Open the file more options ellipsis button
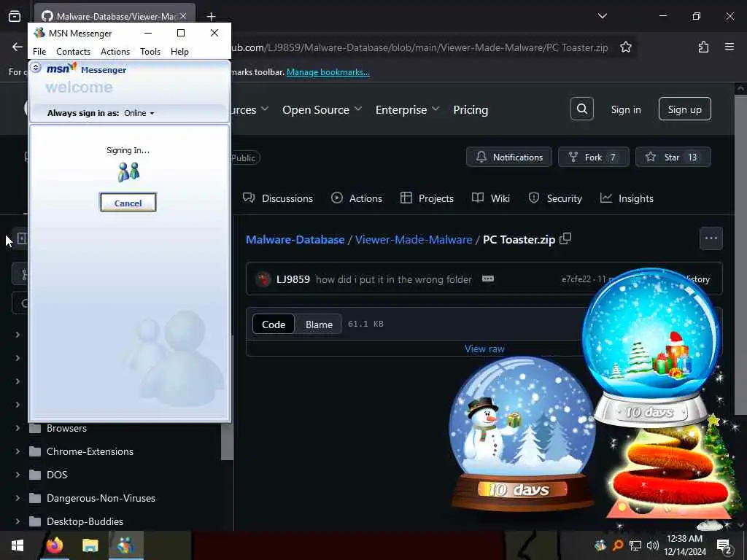Viewport: 747px width, 560px height. click(711, 238)
